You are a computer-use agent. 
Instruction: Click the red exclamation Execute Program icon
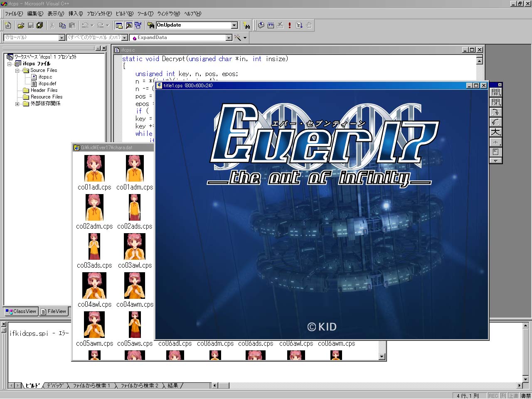(290, 25)
